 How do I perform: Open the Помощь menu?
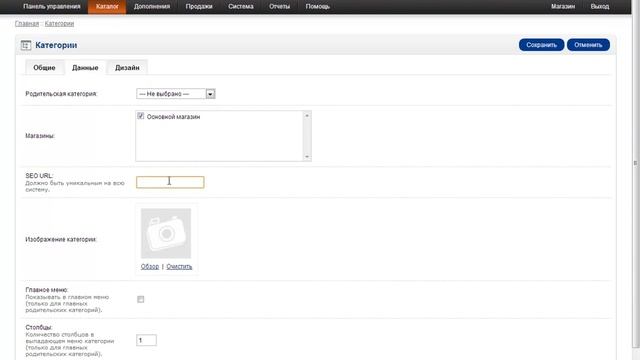pyautogui.click(x=318, y=7)
